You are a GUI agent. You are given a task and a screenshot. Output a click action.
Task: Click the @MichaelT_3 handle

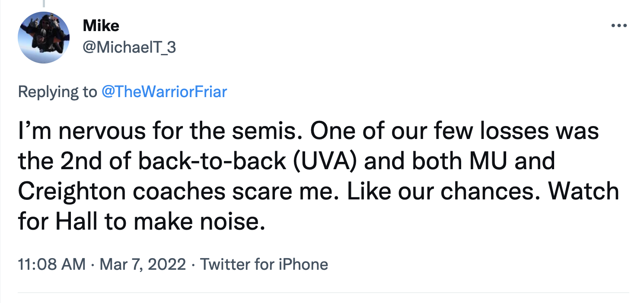click(x=129, y=47)
